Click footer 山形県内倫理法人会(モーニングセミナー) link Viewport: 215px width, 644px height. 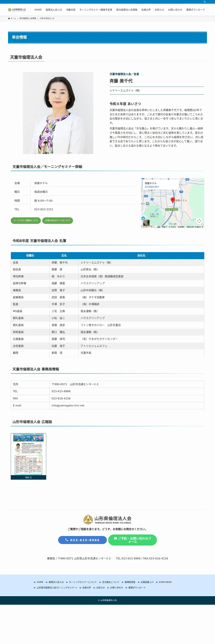(57, 587)
